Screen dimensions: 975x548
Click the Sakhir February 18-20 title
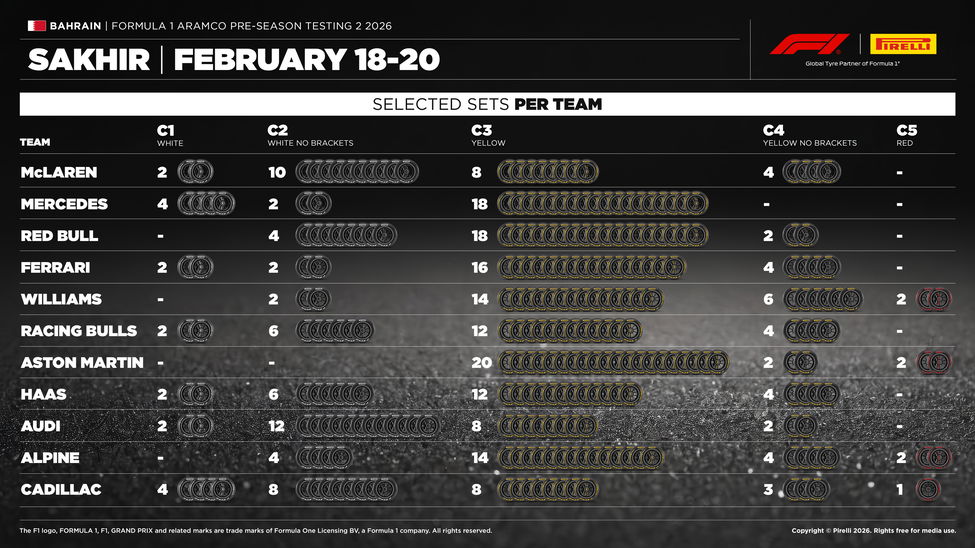234,60
